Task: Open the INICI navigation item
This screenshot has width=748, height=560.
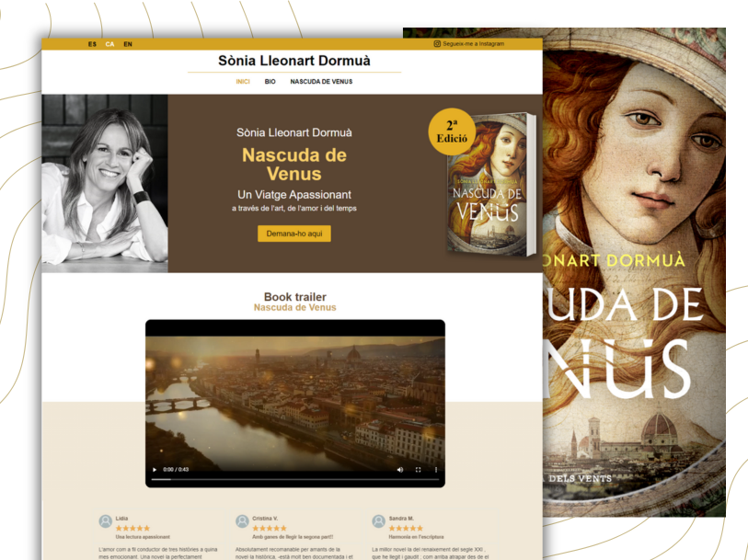Action: point(242,81)
